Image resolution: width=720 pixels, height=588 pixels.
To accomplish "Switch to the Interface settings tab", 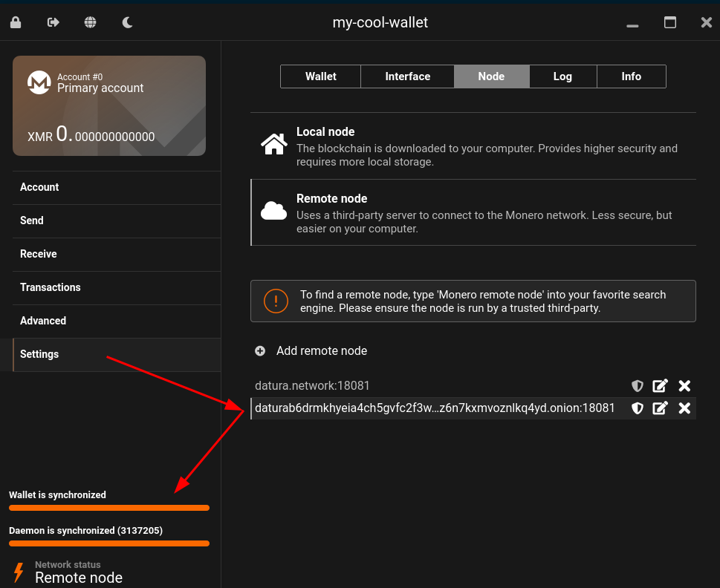I will click(408, 76).
